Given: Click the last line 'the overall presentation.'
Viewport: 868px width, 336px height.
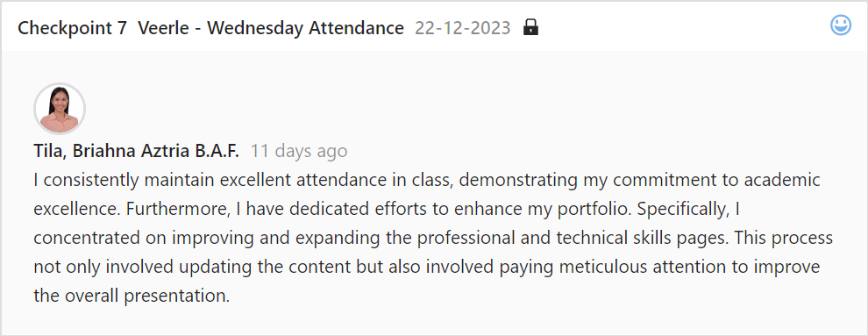Looking at the screenshot, I should (132, 296).
